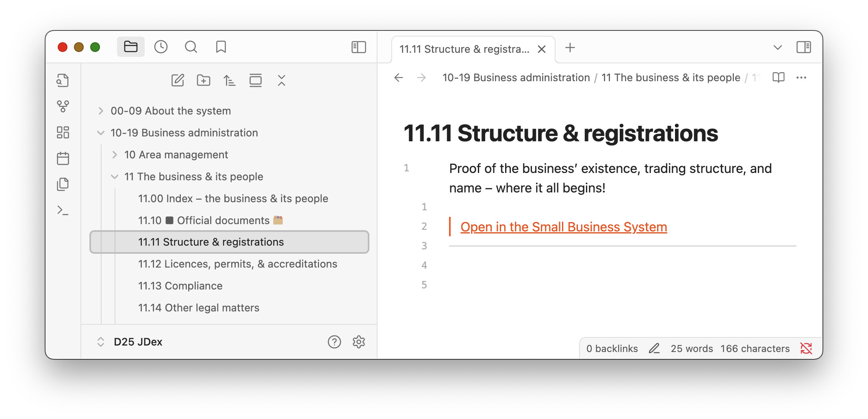Switch to the Search sidebar tab

click(x=191, y=47)
